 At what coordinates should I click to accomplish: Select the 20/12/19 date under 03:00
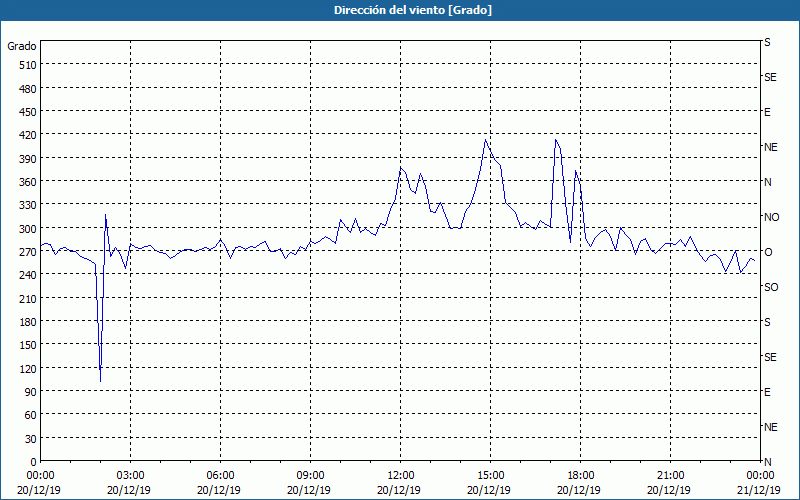pyautogui.click(x=129, y=490)
